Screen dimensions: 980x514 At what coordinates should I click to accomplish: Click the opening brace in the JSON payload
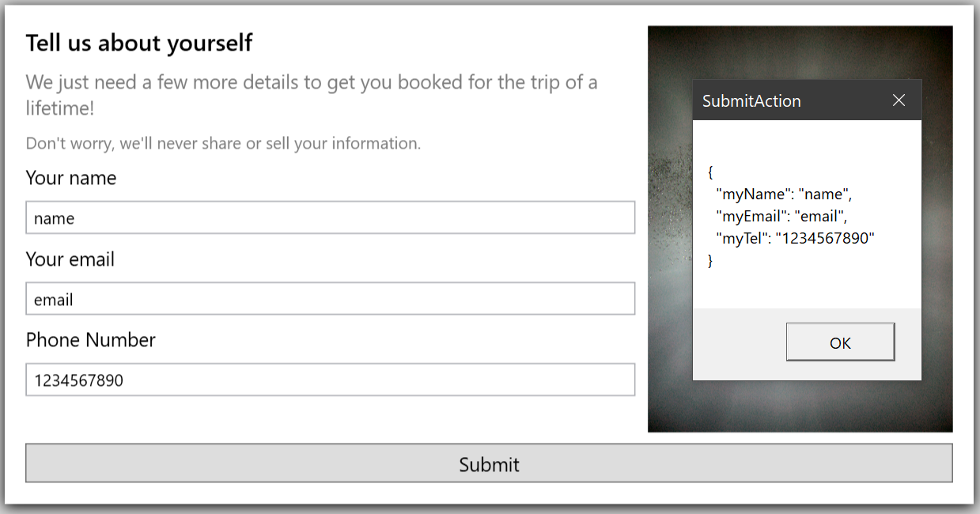click(x=709, y=172)
